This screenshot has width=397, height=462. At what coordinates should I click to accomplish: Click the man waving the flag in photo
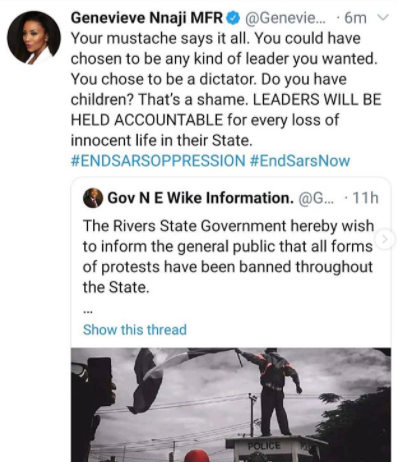[274, 392]
